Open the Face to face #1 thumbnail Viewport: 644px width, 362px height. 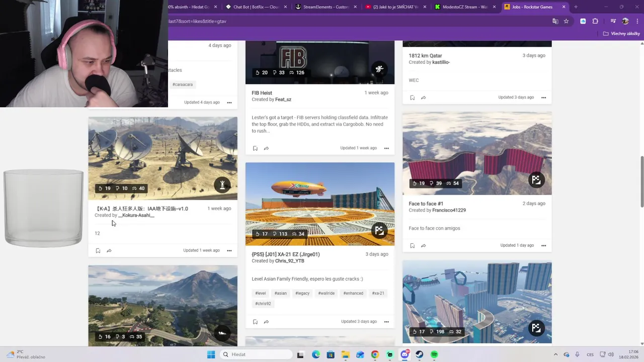477,153
